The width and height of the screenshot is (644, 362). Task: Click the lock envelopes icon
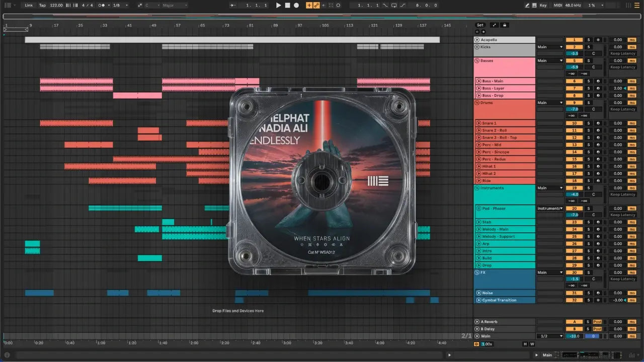pos(505,25)
